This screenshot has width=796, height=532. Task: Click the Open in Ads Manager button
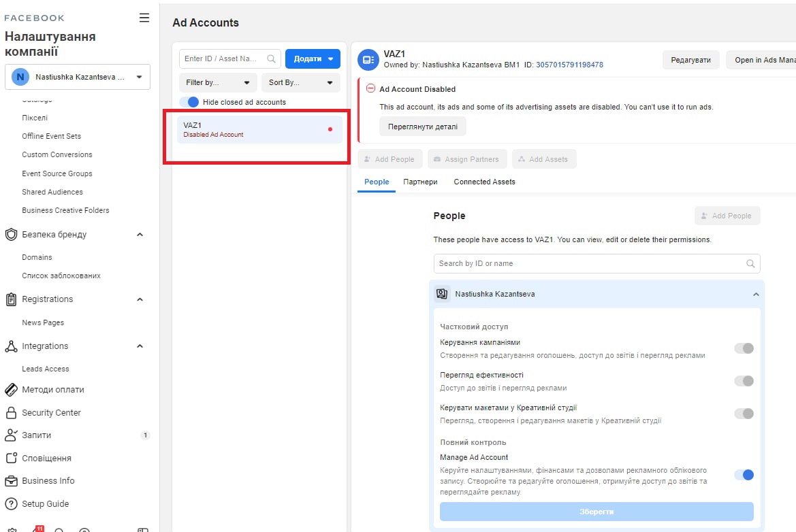761,60
